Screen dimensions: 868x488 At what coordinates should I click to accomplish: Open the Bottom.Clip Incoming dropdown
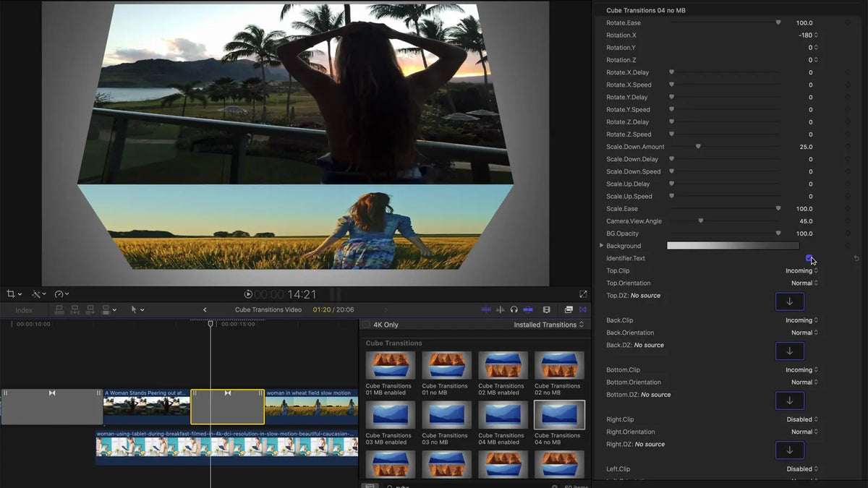(x=802, y=369)
